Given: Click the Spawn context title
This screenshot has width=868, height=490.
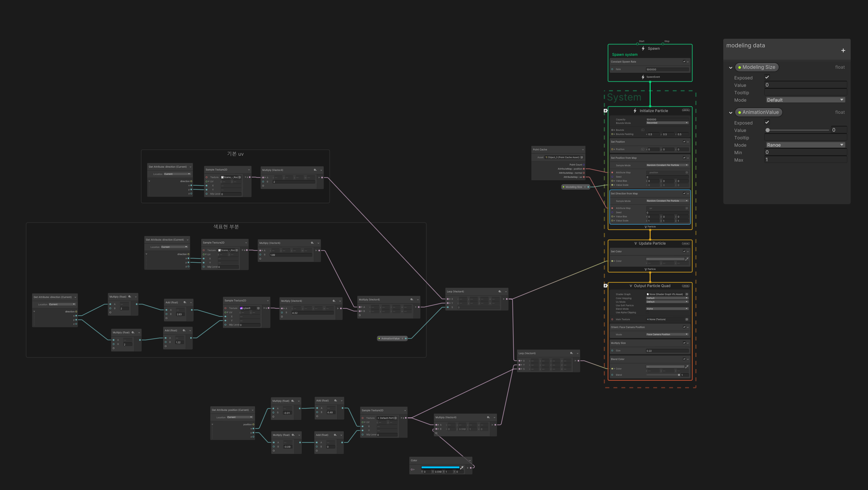Looking at the screenshot, I should pyautogui.click(x=653, y=49).
